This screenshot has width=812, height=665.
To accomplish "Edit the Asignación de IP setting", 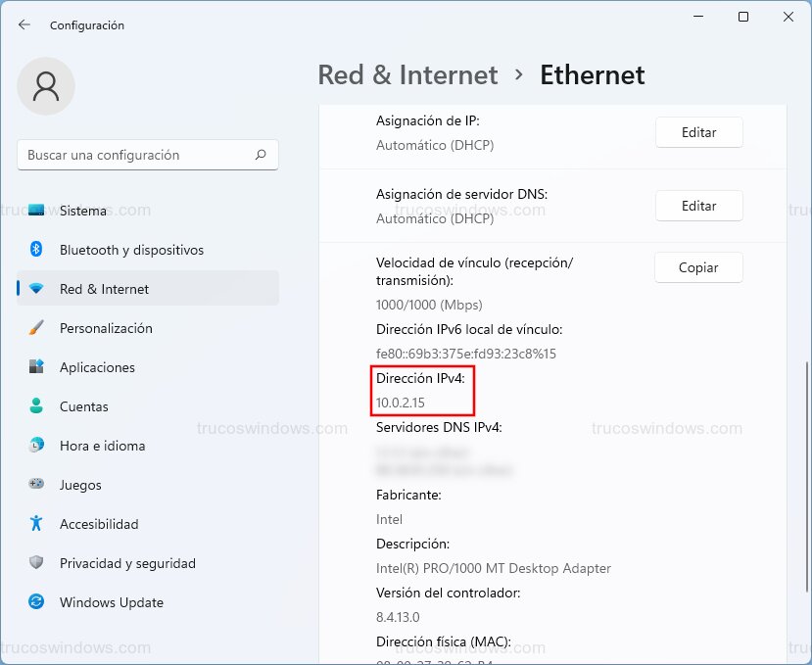I will coord(698,132).
